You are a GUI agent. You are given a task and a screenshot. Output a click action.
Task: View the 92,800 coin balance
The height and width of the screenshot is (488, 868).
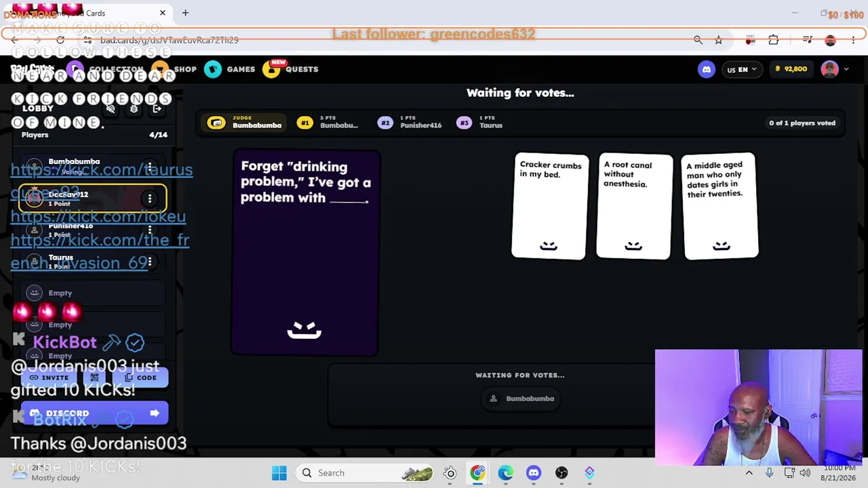791,69
